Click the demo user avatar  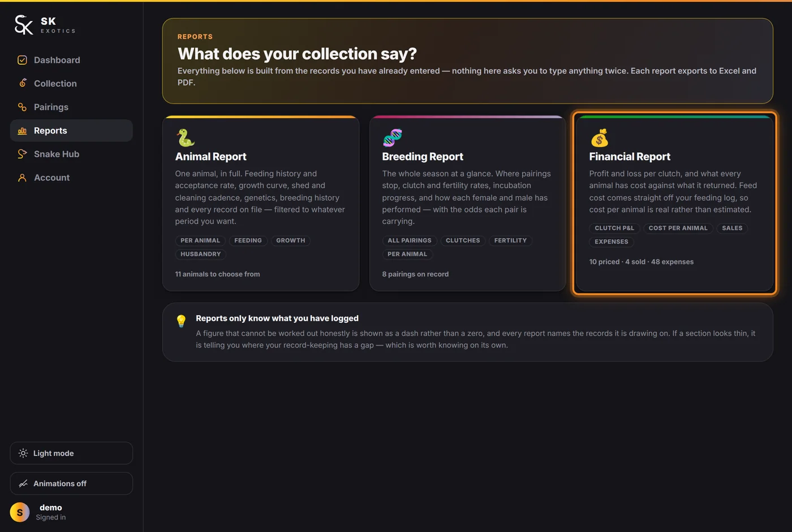(20, 512)
